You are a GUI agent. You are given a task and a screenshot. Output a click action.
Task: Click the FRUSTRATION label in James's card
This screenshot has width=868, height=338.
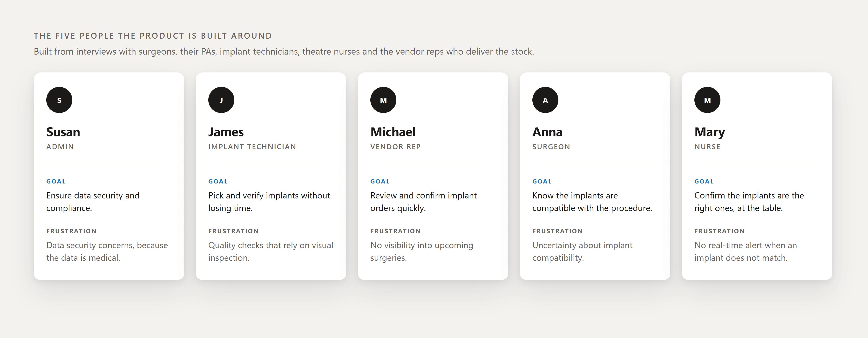233,231
